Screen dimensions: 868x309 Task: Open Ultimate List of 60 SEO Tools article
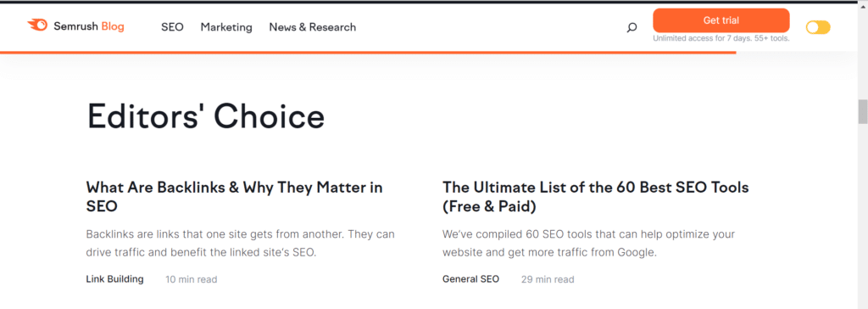click(x=596, y=197)
